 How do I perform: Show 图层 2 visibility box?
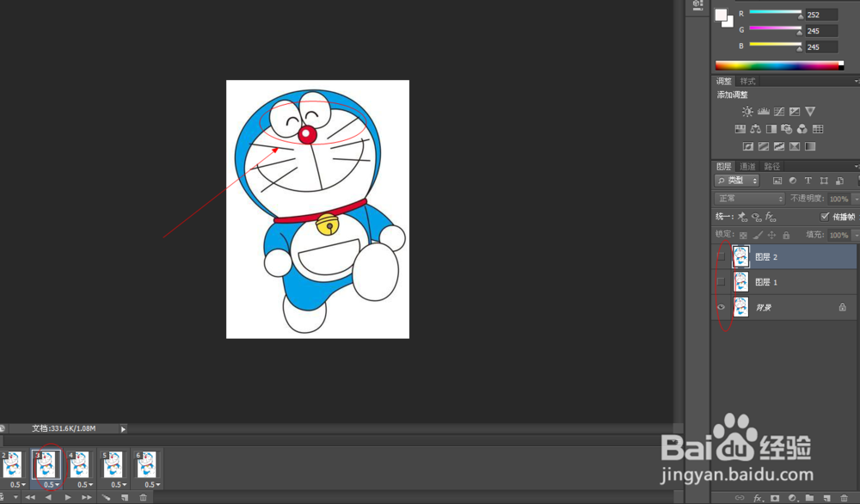[x=721, y=256]
